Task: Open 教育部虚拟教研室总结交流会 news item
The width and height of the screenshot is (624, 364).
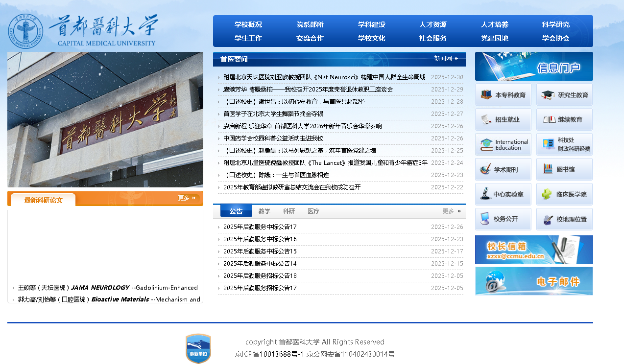Action: pyautogui.click(x=292, y=187)
